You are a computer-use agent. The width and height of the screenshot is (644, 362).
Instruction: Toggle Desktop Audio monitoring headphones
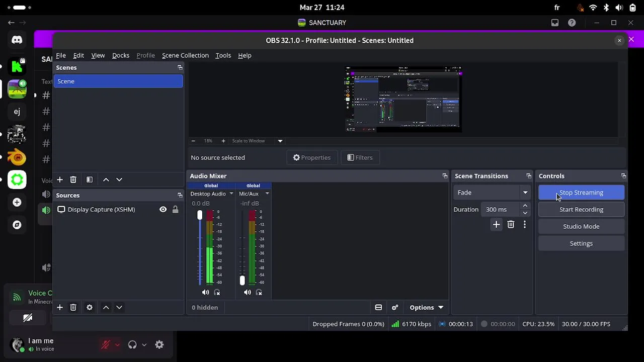(217, 293)
